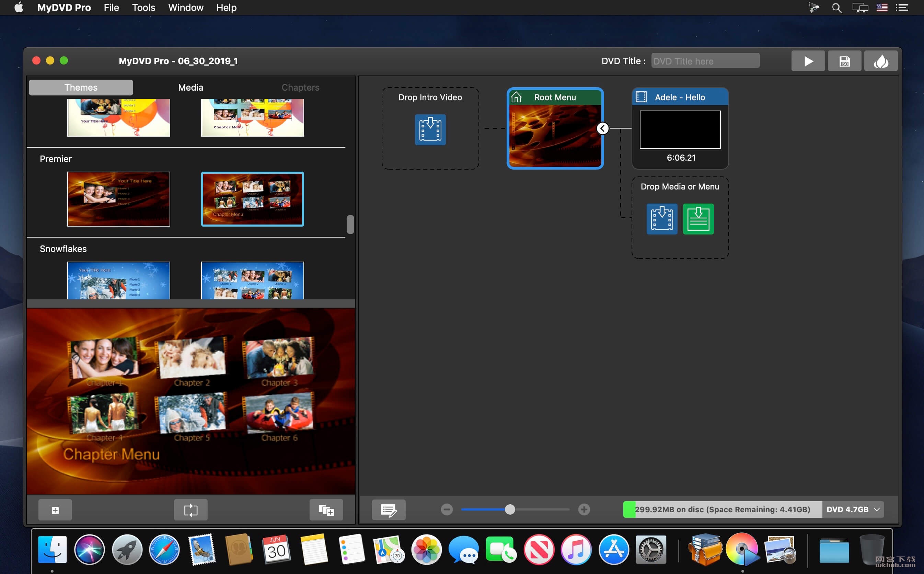Click the Drop Intro Video film icon
924x574 pixels.
pyautogui.click(x=430, y=130)
